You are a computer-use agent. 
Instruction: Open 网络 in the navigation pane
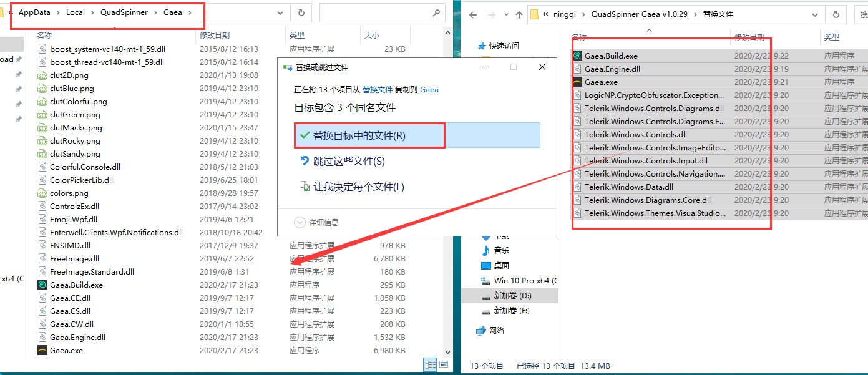pos(497,330)
